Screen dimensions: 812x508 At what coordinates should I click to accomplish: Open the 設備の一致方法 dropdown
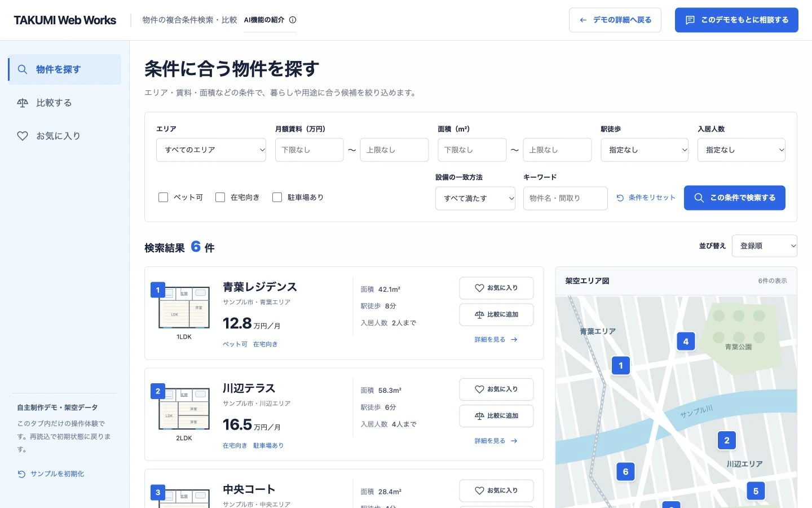(475, 198)
